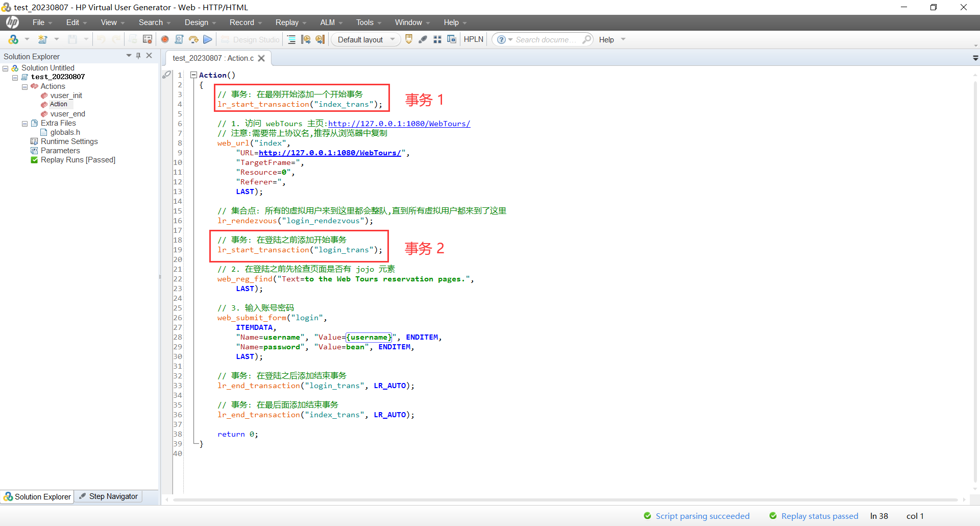The image size is (980, 526).
Task: Open the Solution Explorer panel options dropdown
Action: click(129, 56)
